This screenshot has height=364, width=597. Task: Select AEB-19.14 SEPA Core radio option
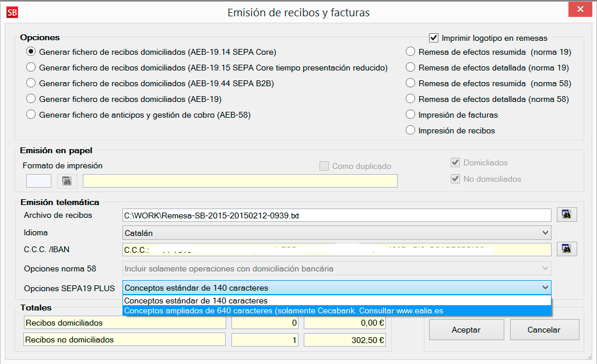tap(31, 52)
